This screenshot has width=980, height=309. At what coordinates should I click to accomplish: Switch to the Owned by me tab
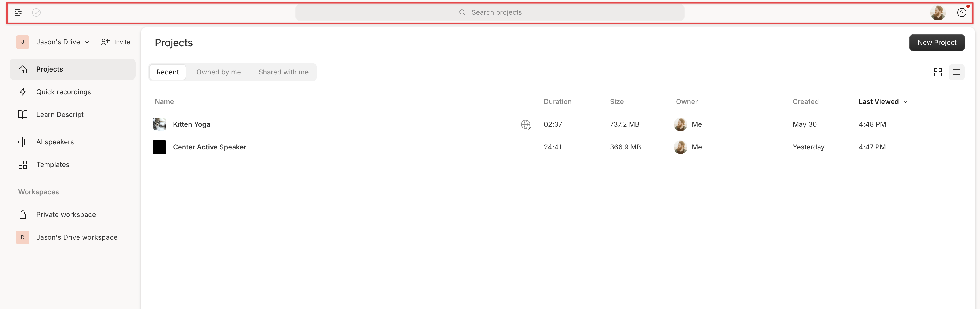[219, 72]
